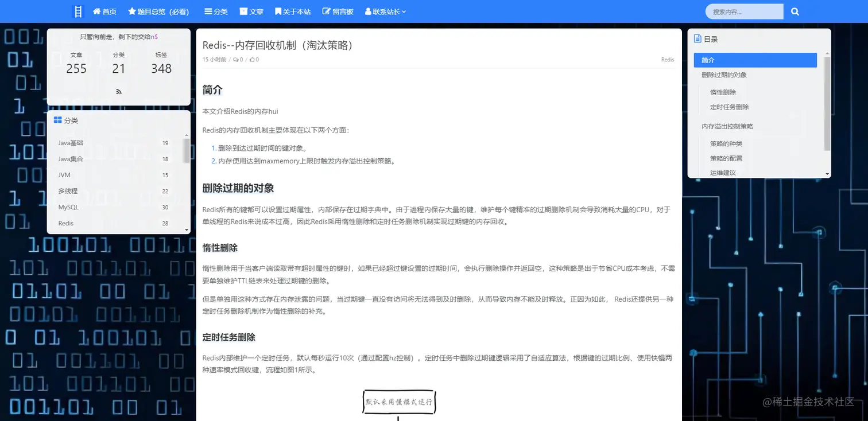Click the 目录 scrollbar down arrow
The height and width of the screenshot is (421, 868).
(827, 173)
